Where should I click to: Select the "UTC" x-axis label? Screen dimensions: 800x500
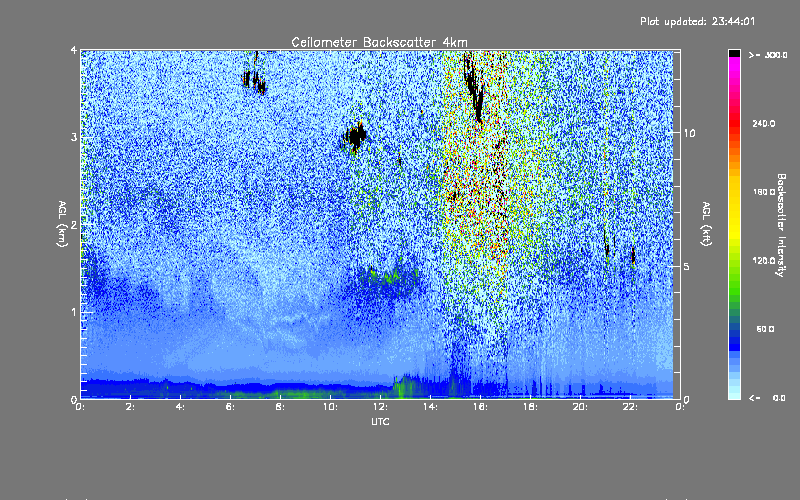click(x=380, y=421)
